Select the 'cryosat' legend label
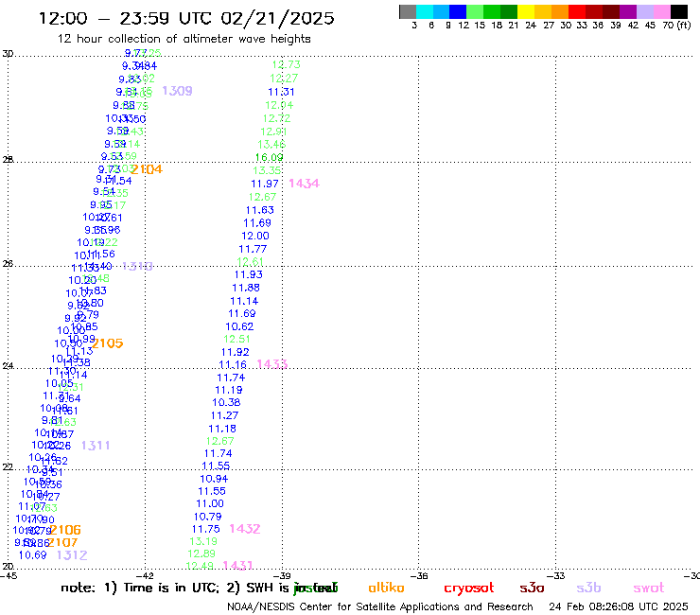 click(x=469, y=589)
